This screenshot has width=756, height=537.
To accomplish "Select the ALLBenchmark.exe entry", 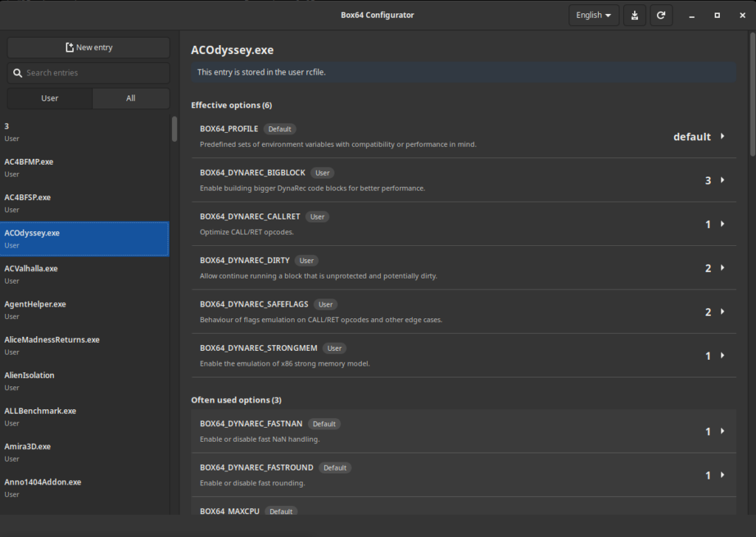I will 85,417.
